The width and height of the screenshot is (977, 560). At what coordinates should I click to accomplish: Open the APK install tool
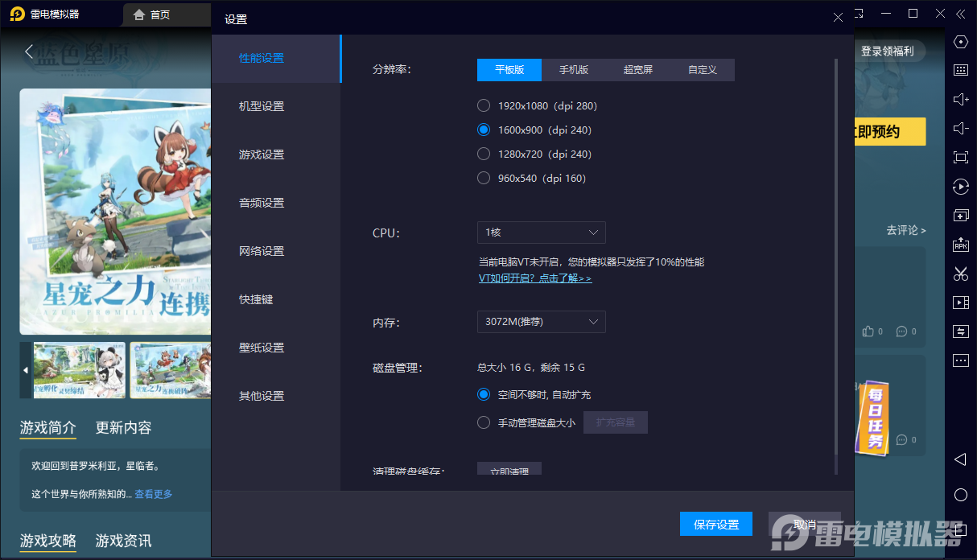(x=960, y=245)
